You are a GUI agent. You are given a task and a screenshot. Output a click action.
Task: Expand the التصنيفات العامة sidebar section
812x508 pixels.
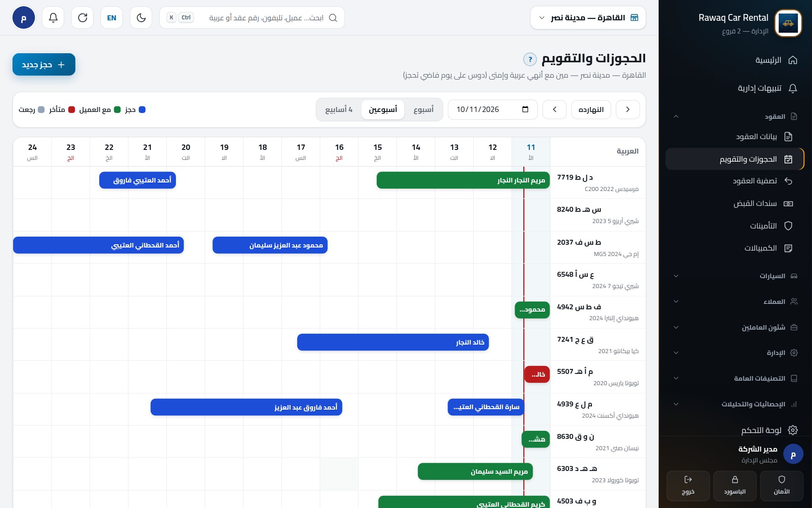coord(735,378)
